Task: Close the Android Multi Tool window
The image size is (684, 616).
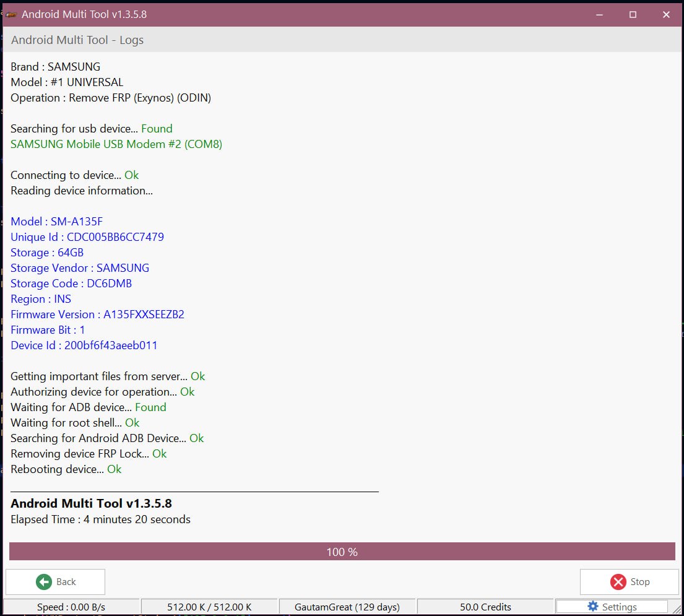Action: [666, 14]
